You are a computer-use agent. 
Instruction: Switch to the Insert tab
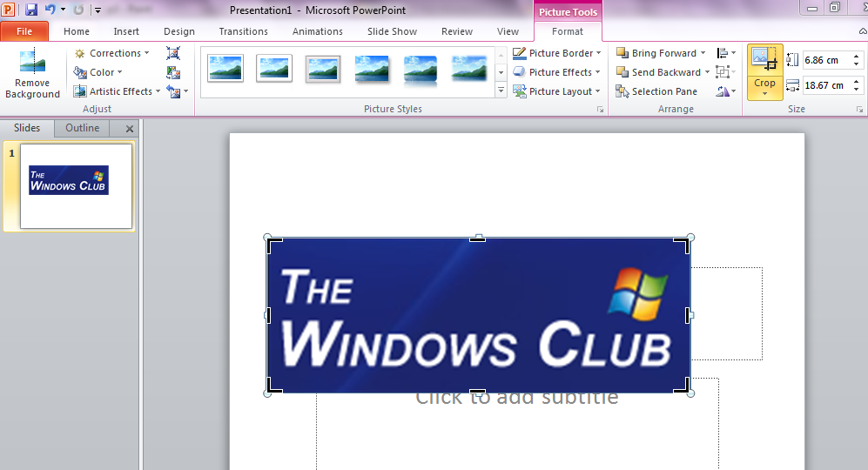(x=126, y=31)
